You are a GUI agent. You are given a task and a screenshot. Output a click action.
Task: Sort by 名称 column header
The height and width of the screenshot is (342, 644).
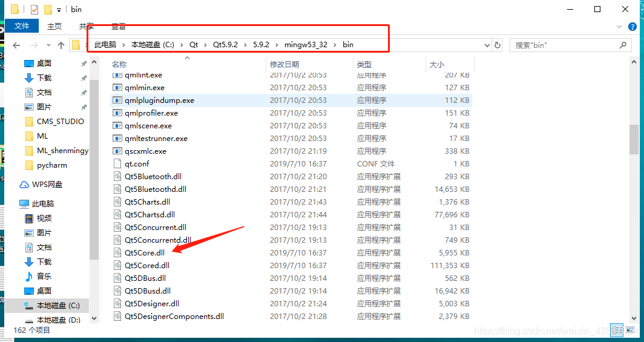click(119, 64)
